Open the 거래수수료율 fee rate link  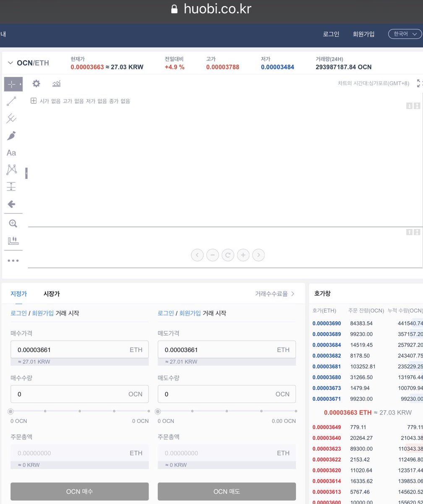pyautogui.click(x=275, y=294)
